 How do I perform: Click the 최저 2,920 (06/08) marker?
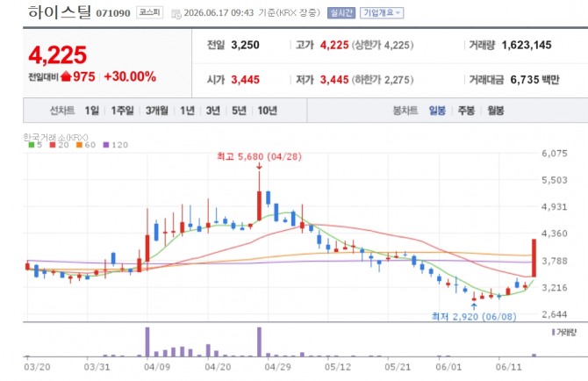coord(474,317)
